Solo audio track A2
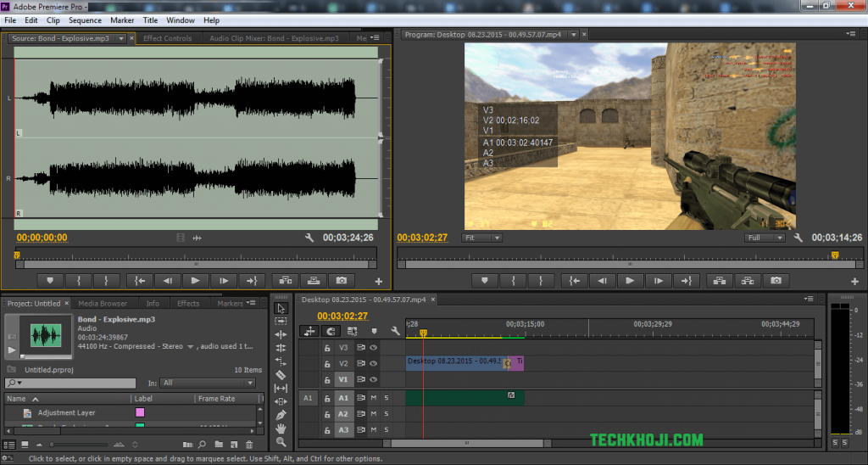Image resolution: width=868 pixels, height=465 pixels. [387, 413]
